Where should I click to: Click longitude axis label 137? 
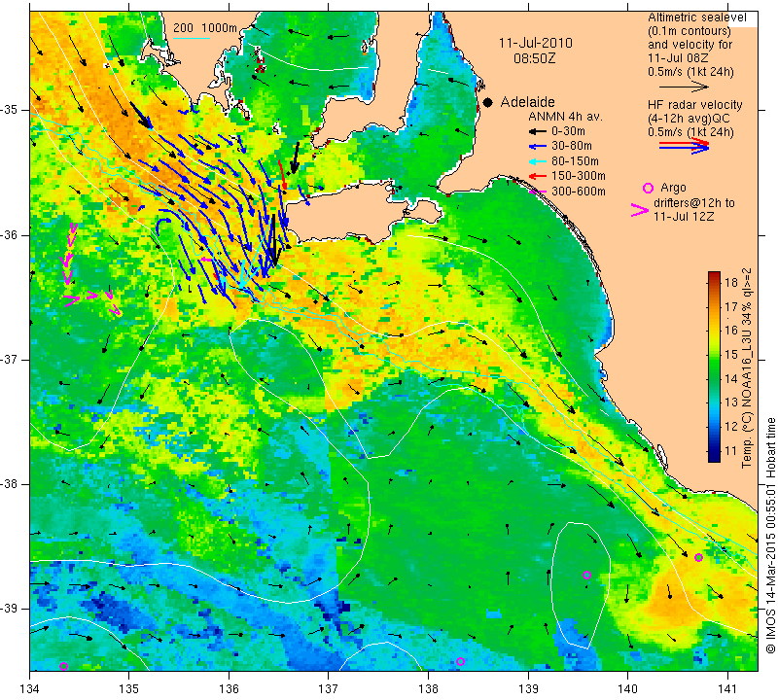(x=329, y=689)
